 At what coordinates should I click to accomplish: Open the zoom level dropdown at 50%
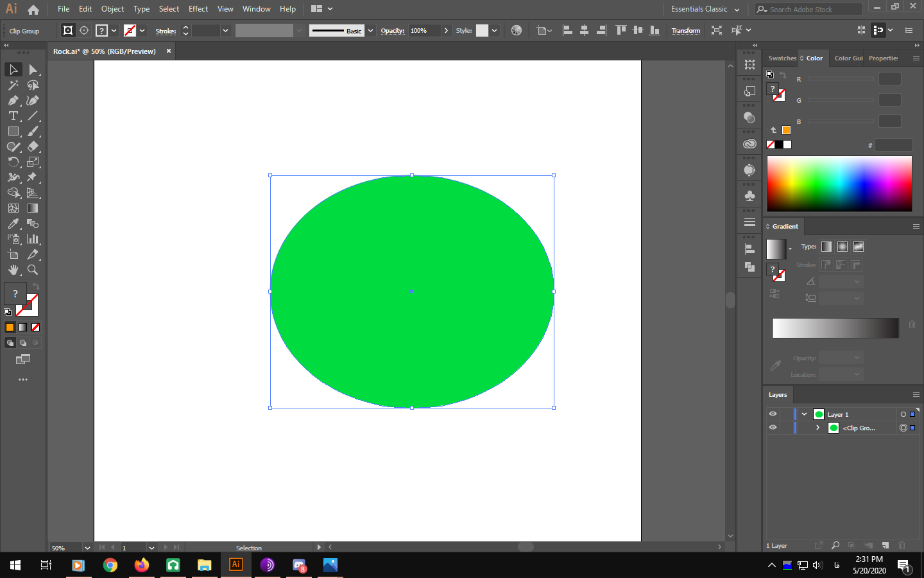87,548
